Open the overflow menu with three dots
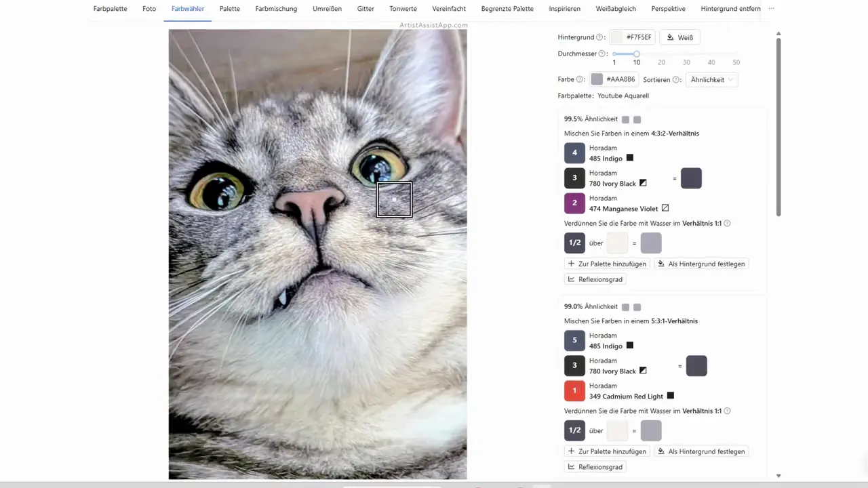 point(771,9)
